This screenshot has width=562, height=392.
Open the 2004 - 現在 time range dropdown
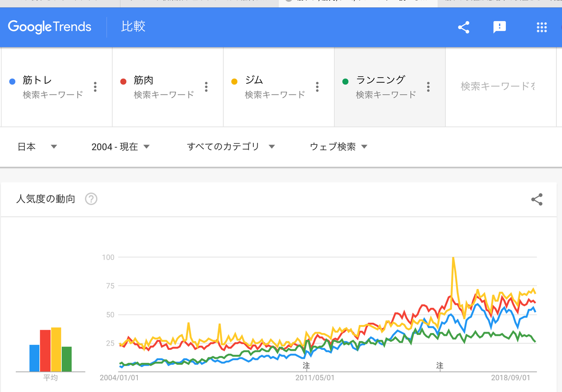(119, 147)
